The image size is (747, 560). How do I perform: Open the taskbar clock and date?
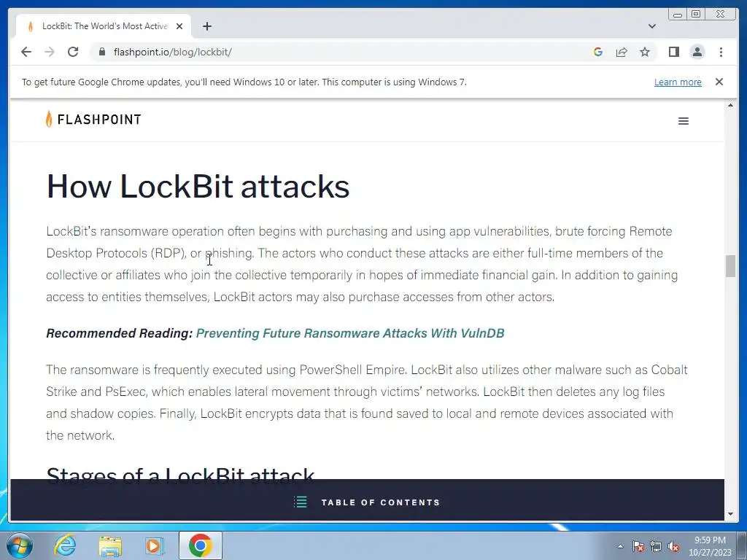[710, 546]
